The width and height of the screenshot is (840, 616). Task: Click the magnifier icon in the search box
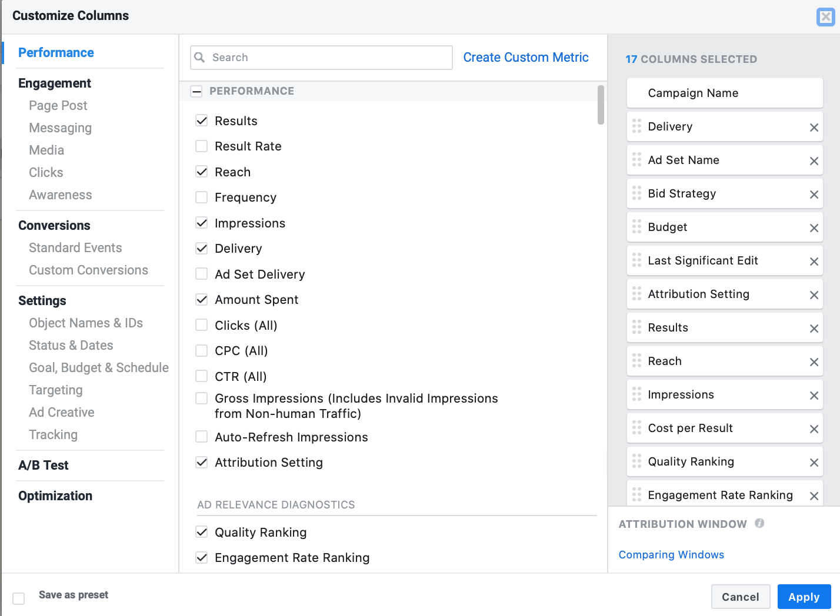click(200, 58)
